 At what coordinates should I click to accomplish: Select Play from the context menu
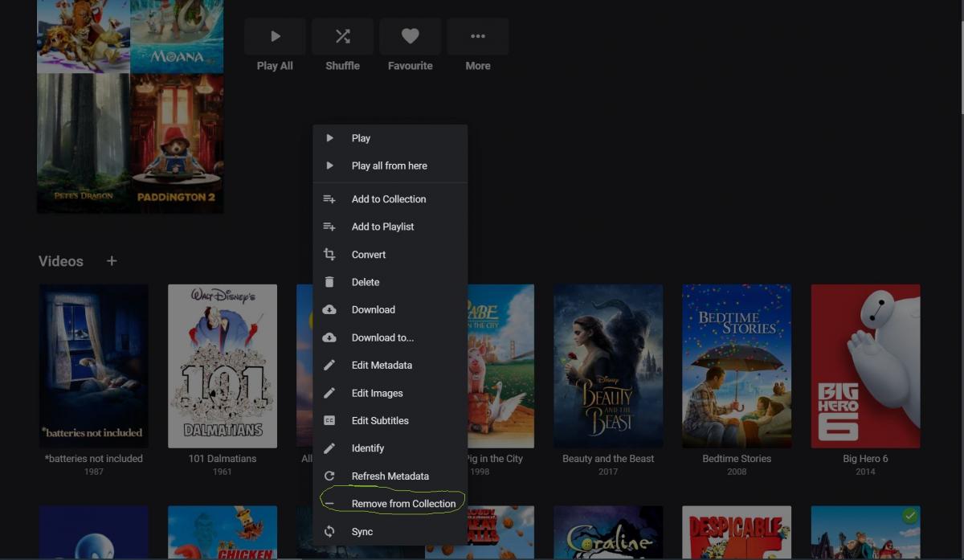pyautogui.click(x=361, y=138)
